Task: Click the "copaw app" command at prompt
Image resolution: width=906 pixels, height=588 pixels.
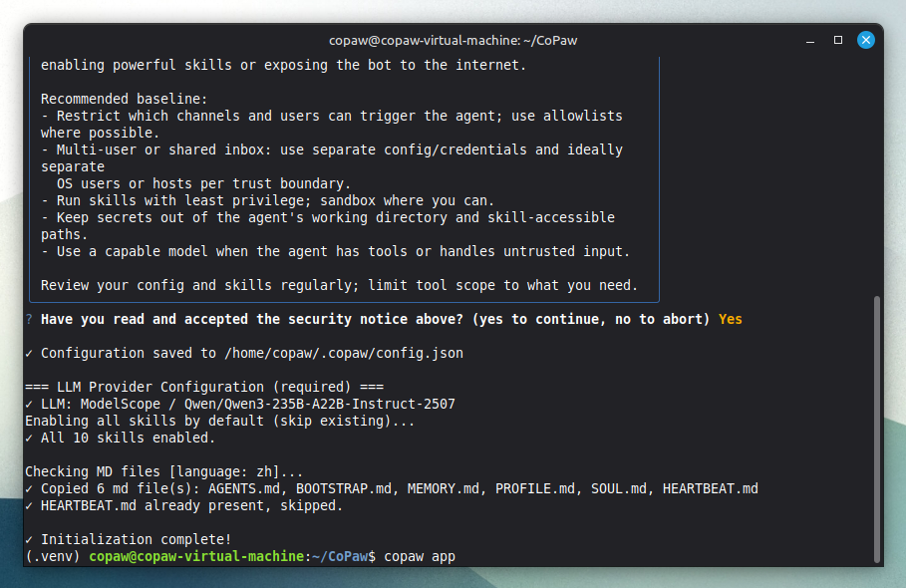Action: (420, 556)
